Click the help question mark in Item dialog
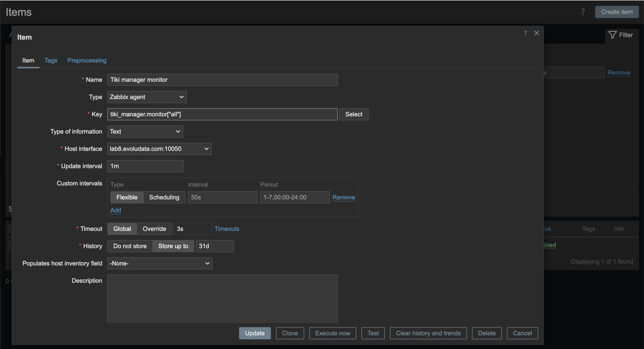Screen dimensions: 644x349 [x=525, y=33]
